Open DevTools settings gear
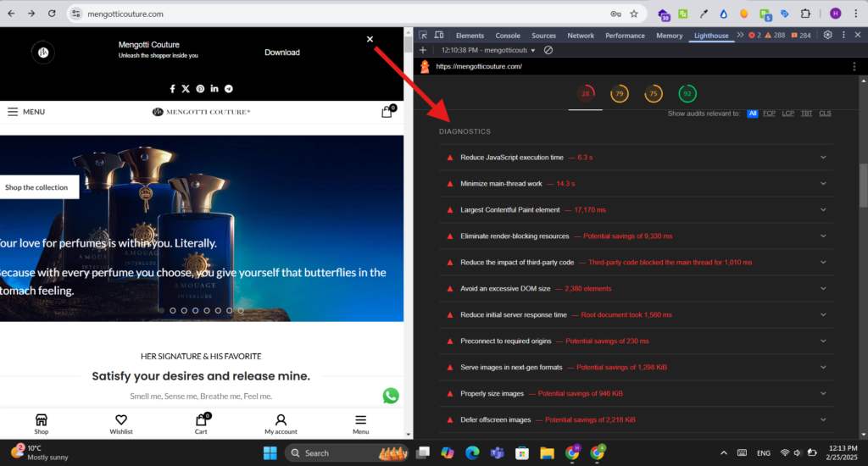This screenshot has width=868, height=466. point(827,35)
